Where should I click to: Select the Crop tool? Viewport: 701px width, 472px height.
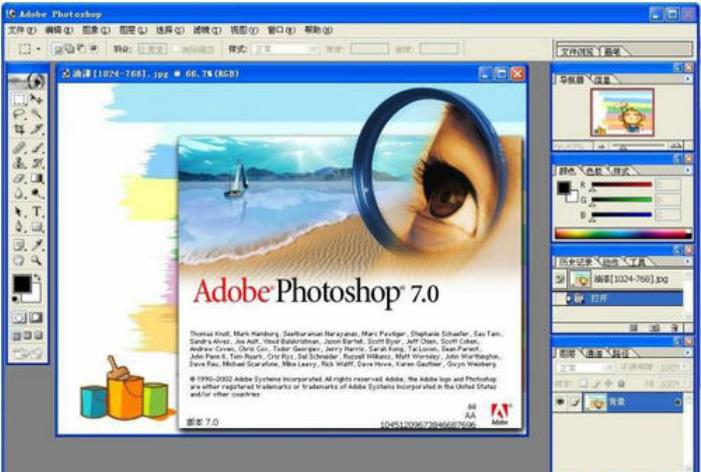pos(19,130)
